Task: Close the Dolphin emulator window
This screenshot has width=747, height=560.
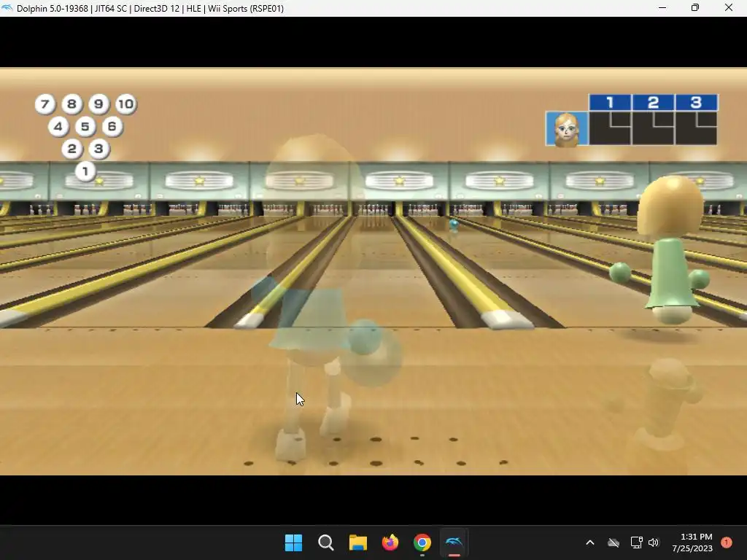Action: [x=729, y=8]
